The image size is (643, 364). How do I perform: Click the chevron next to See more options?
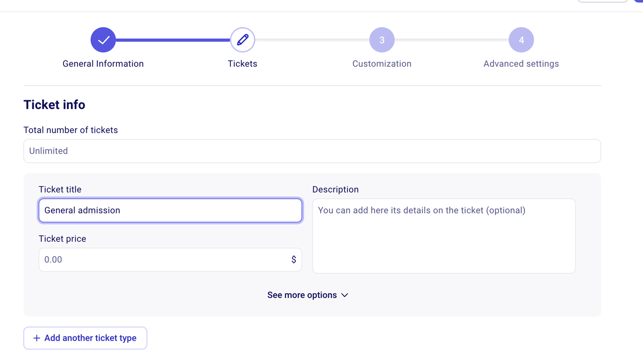345,295
